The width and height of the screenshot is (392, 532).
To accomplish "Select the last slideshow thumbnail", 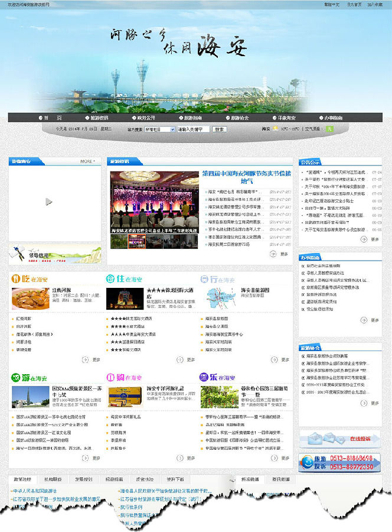I will (190, 242).
